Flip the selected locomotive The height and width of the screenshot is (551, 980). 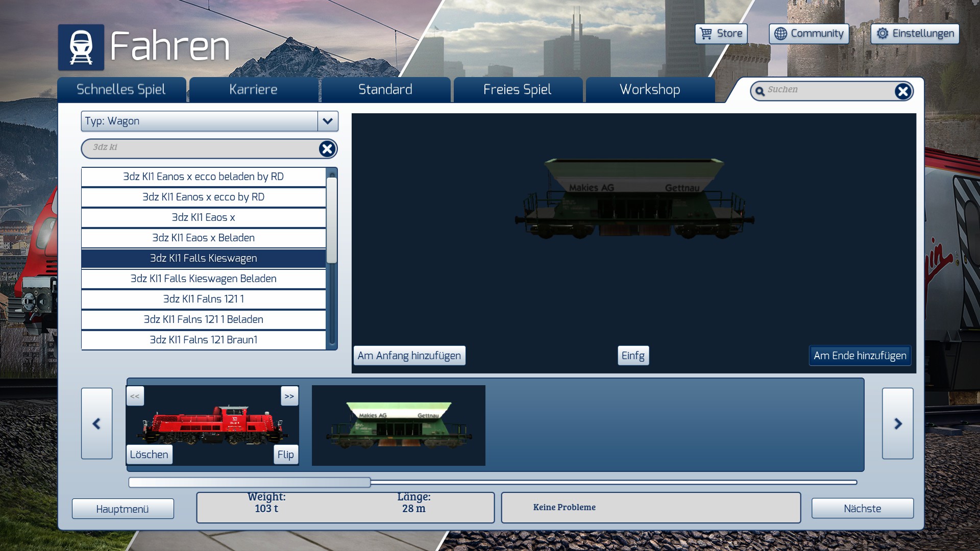285,455
